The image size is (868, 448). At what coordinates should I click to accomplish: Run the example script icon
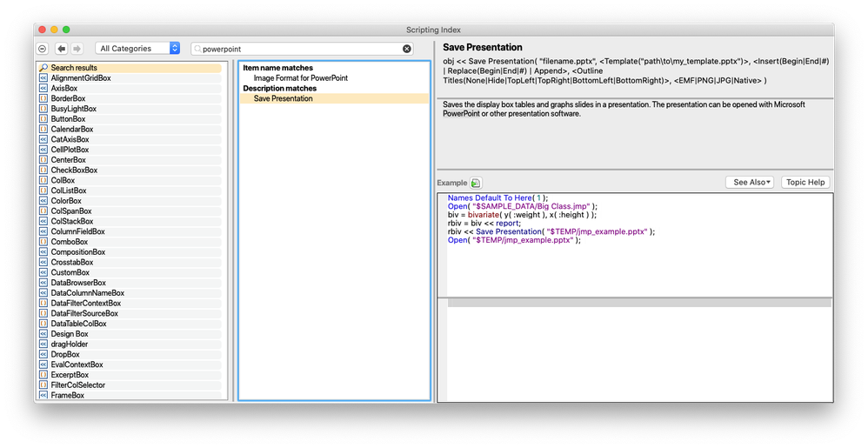click(x=476, y=183)
